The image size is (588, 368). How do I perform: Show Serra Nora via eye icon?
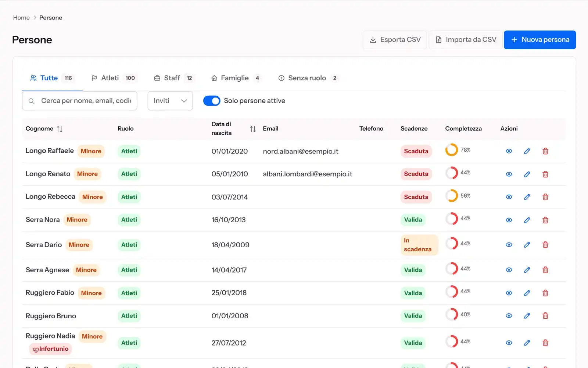coord(509,220)
